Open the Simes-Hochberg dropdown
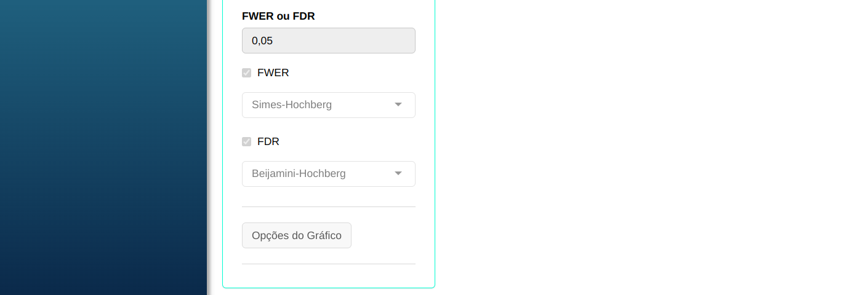 (x=328, y=105)
